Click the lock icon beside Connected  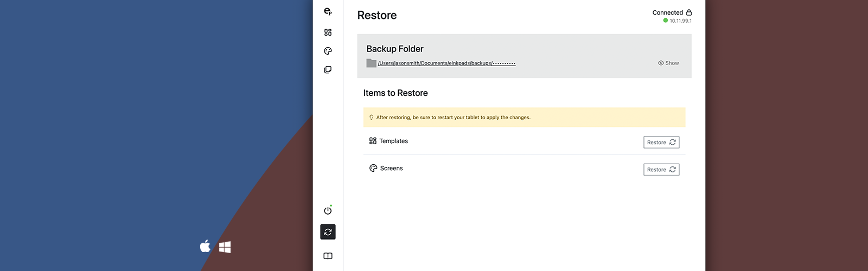pos(689,12)
